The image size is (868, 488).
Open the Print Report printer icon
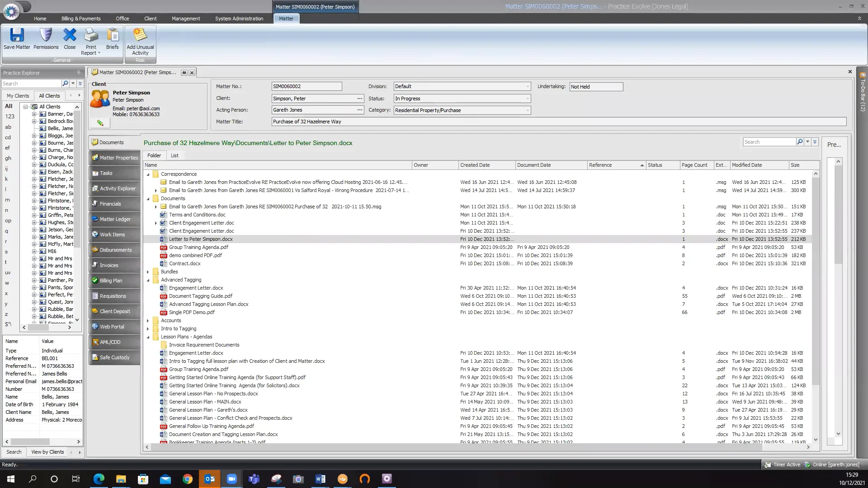[x=91, y=35]
